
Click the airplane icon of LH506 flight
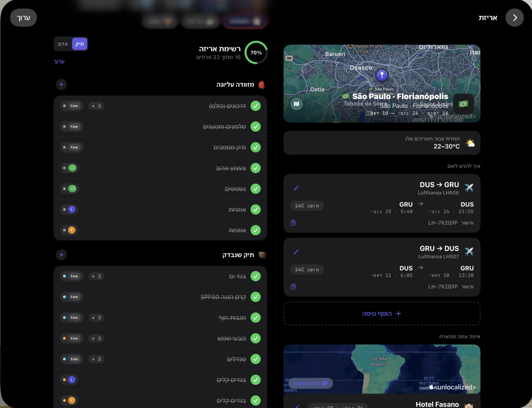(469, 188)
